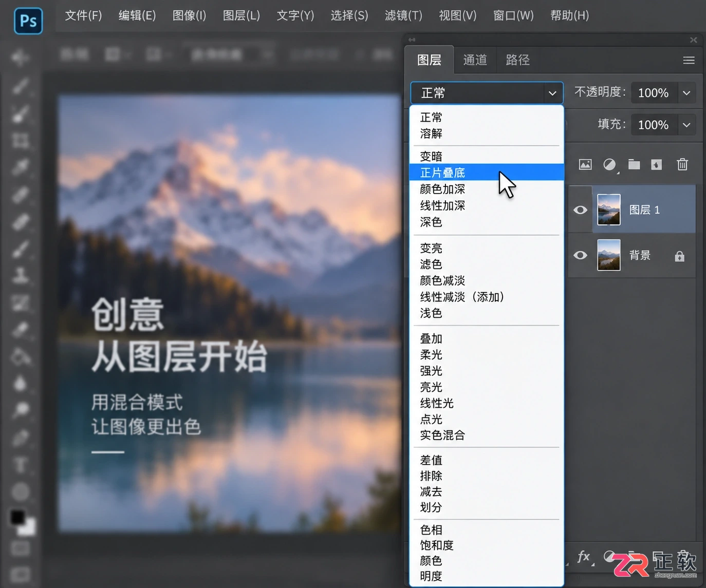Click the 图层 1 layer name

644,210
